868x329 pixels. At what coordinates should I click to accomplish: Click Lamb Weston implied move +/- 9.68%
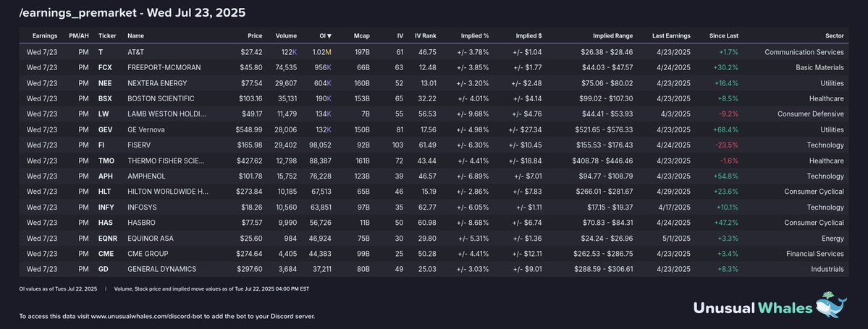(473, 114)
